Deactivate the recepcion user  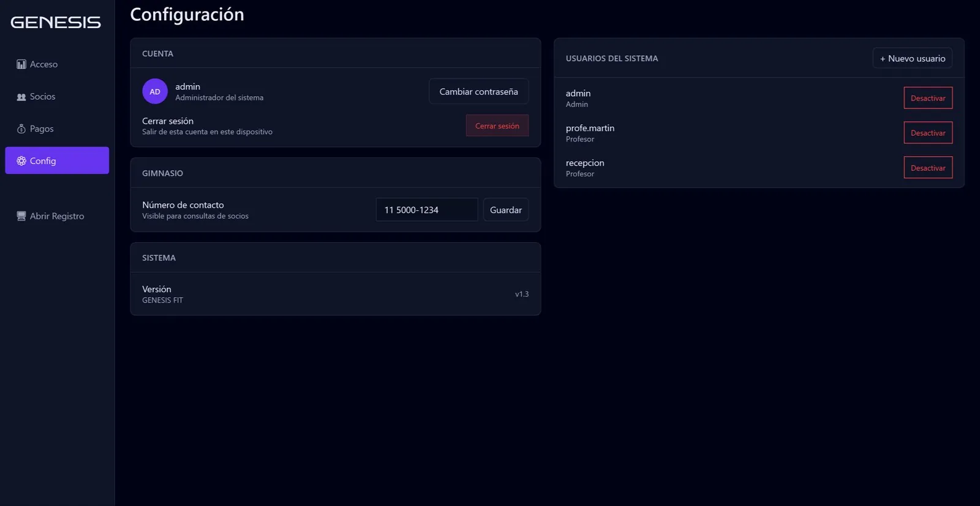(x=928, y=168)
